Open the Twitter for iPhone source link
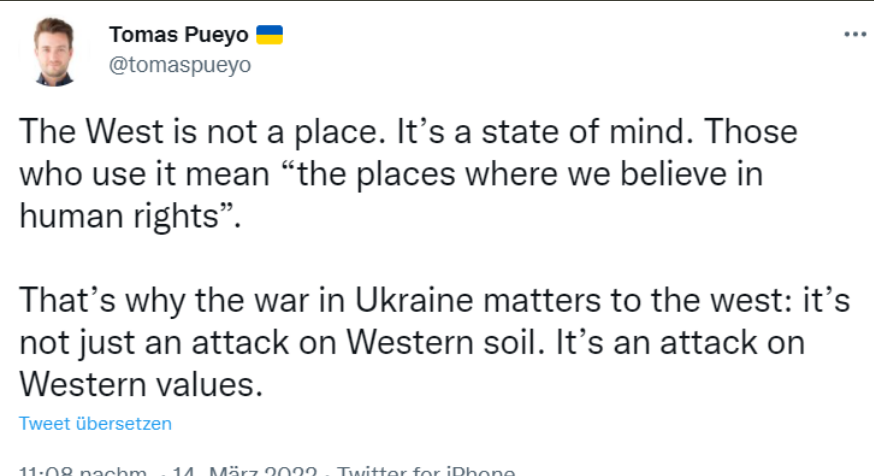The height and width of the screenshot is (476, 874). pos(426,472)
